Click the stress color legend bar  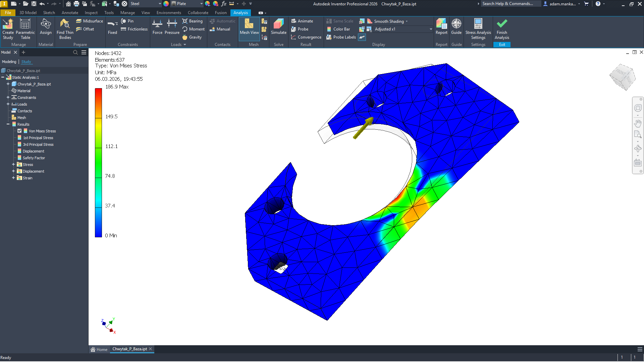98,163
